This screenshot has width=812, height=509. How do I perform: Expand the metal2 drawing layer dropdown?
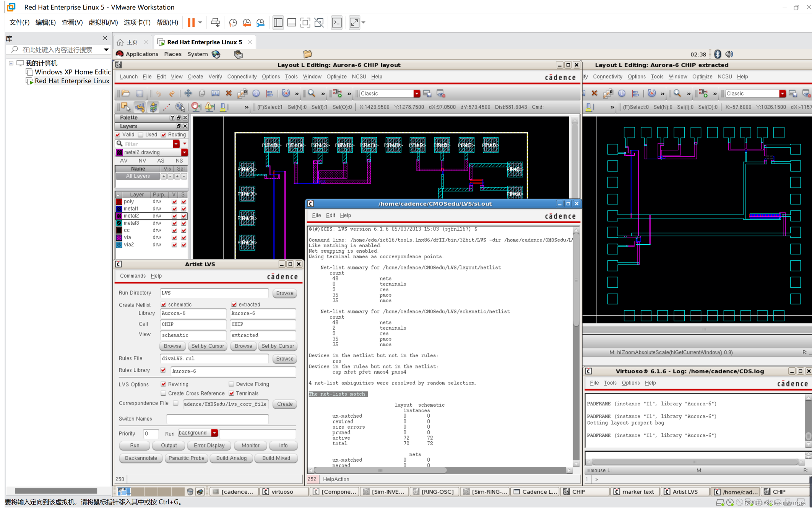click(184, 152)
